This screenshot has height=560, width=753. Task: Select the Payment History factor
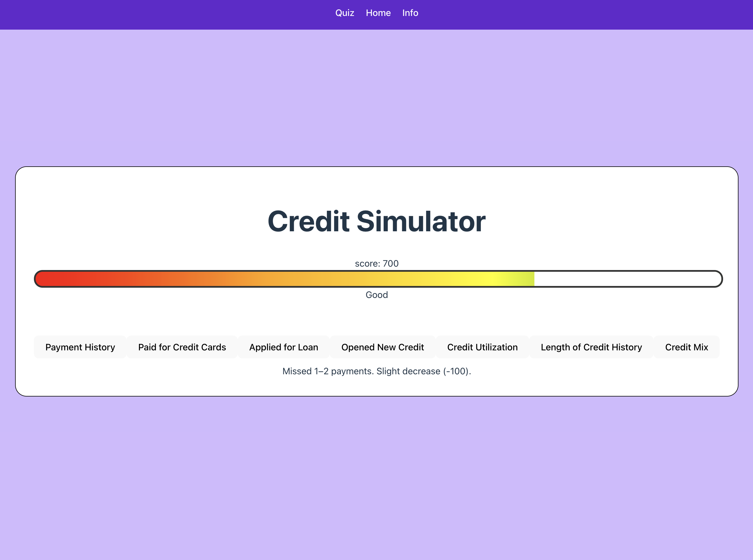tap(80, 347)
